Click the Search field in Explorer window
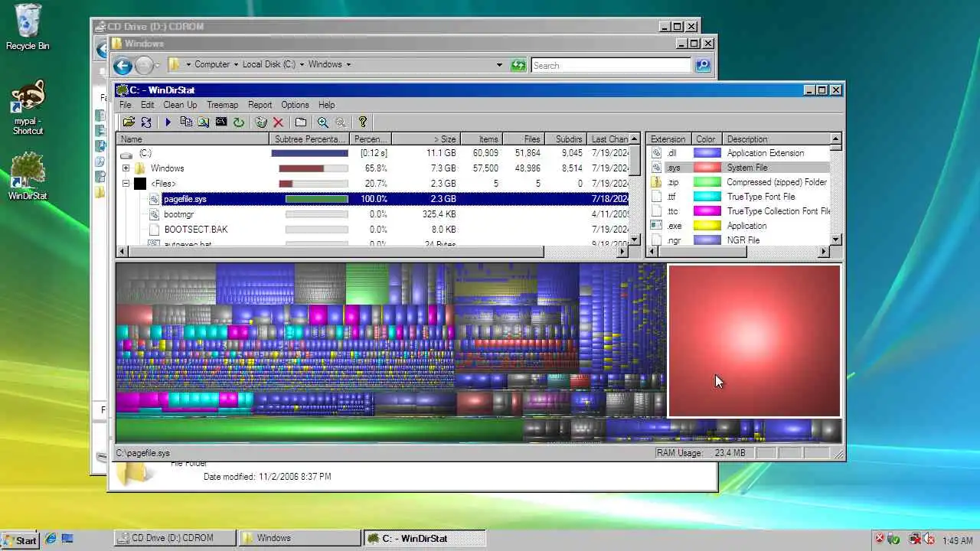This screenshot has width=980, height=551. 611,65
